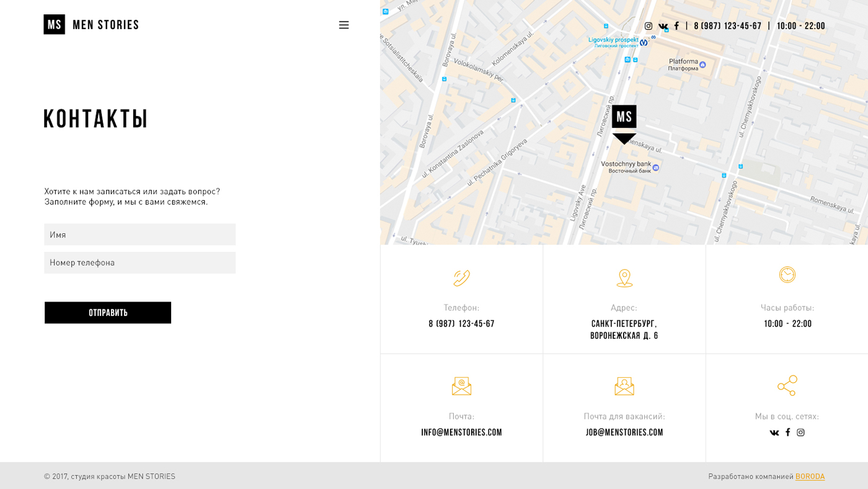The width and height of the screenshot is (868, 489).
Task: Click MEN STORIES brand name in header
Action: click(x=105, y=25)
